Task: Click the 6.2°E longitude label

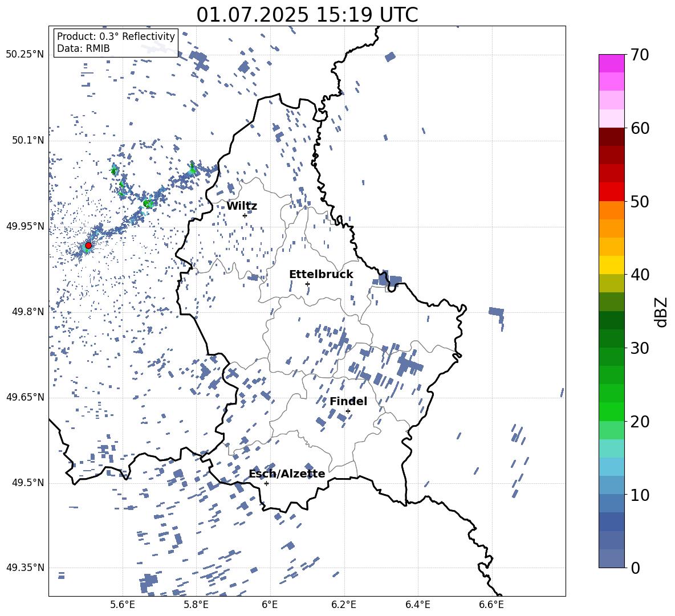Action: [344, 605]
